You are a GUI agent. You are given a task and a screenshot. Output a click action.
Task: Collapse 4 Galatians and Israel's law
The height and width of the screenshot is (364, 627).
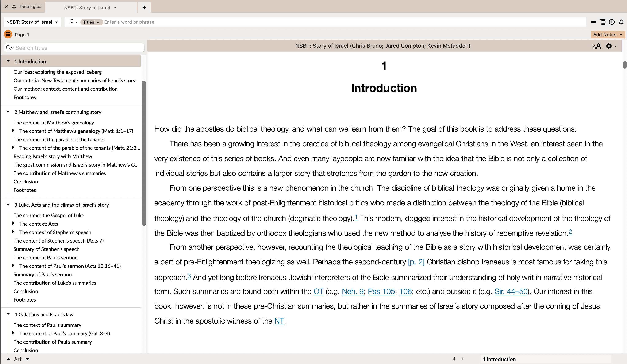tap(8, 314)
